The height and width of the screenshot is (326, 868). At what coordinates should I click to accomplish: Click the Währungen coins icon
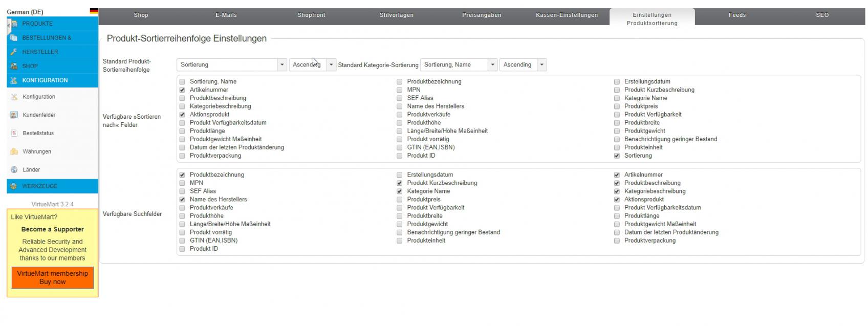(14, 151)
